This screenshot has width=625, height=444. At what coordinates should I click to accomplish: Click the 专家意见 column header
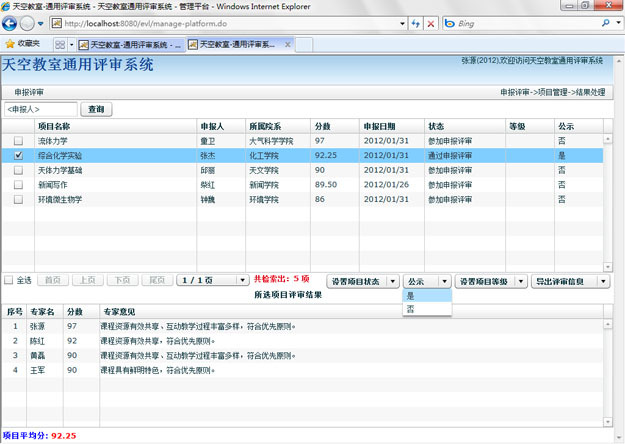pos(351,312)
